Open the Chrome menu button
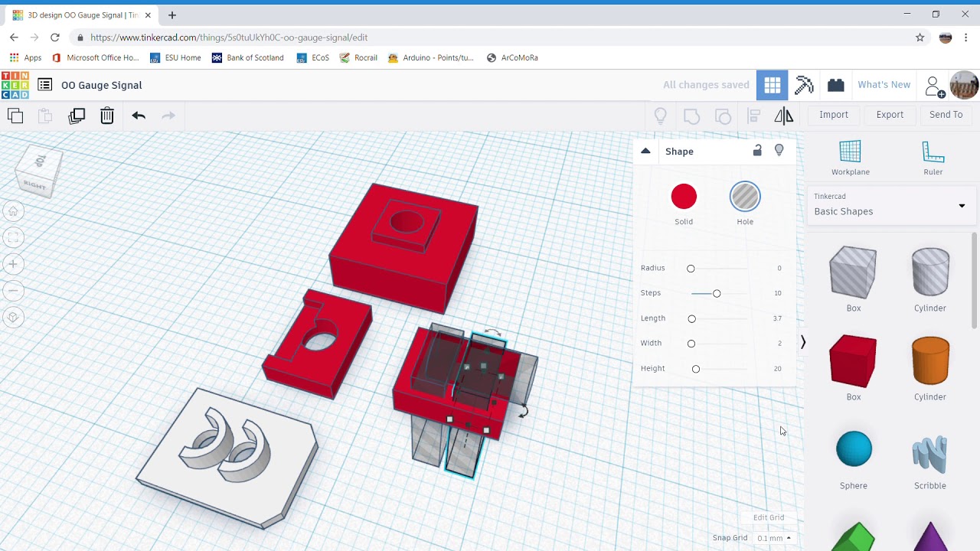980x551 pixels. 966,37
